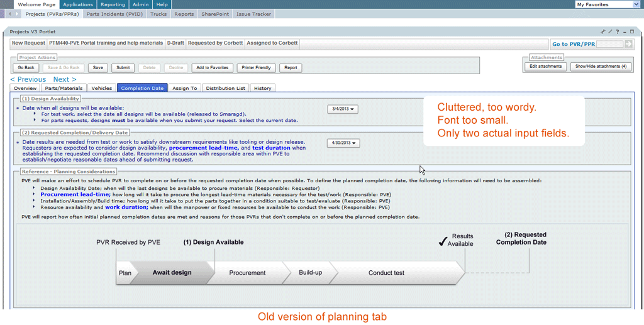This screenshot has height=325, width=644.
Task: Open portlet help question mark icon
Action: coord(617,31)
